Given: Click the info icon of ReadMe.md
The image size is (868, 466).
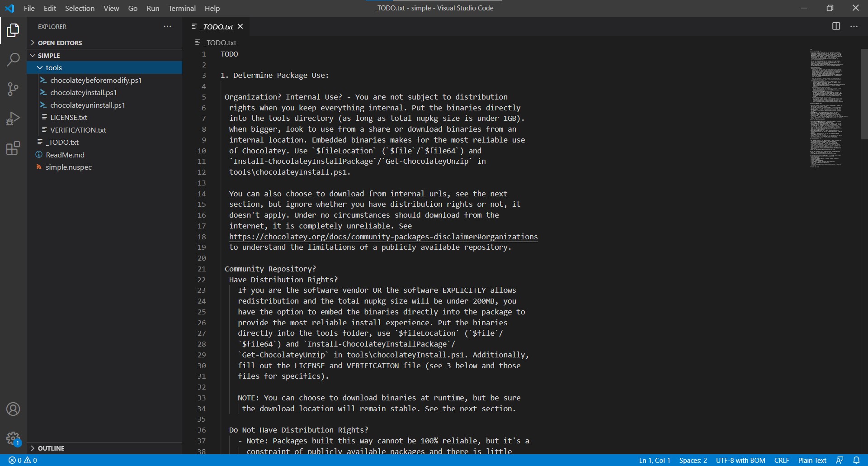Looking at the screenshot, I should click(x=39, y=155).
